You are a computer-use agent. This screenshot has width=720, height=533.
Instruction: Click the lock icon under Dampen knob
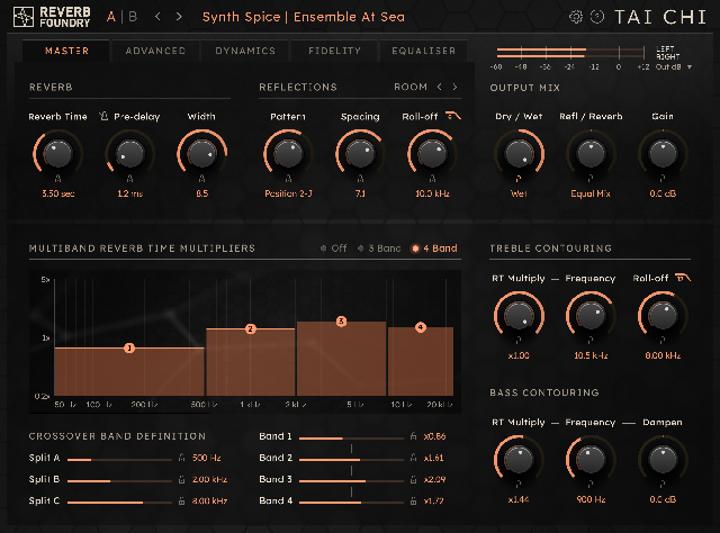pos(663,484)
